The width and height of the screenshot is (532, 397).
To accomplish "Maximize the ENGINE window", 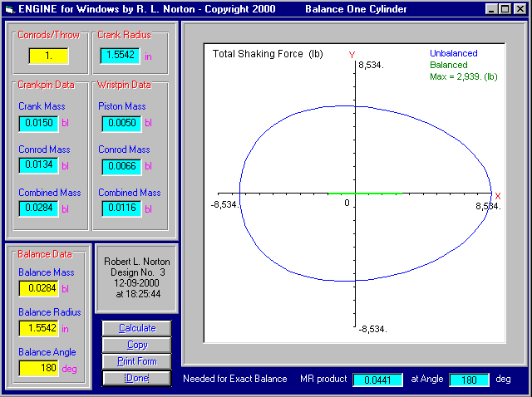I will tap(505, 9).
